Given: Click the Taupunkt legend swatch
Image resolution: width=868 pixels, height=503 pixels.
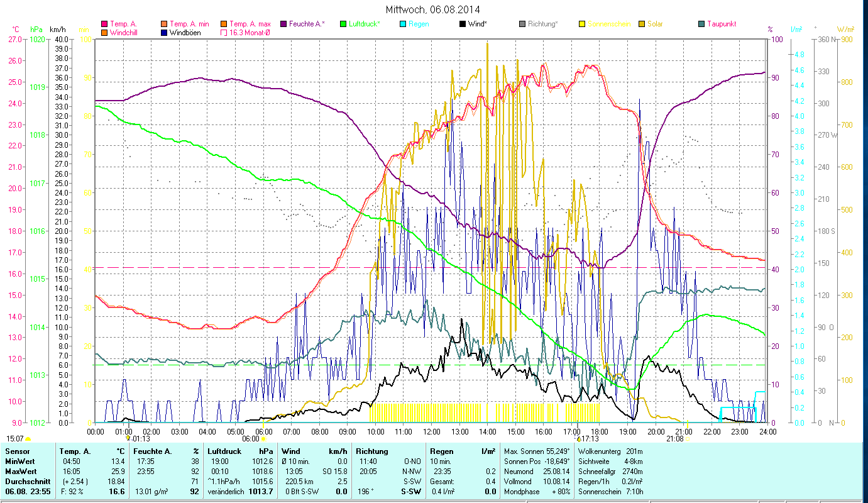Looking at the screenshot, I should coord(701,24).
